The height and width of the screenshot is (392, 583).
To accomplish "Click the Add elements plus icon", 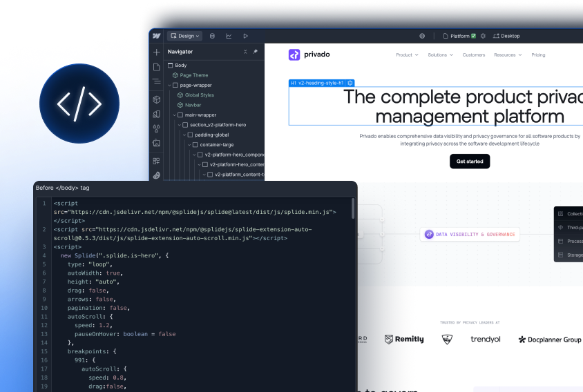I will tap(157, 52).
